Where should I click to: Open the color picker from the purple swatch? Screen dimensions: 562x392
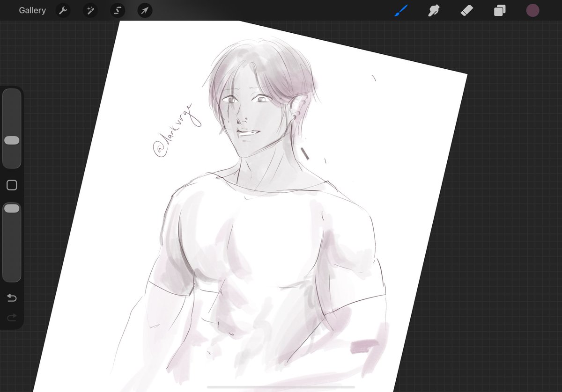[x=532, y=10]
